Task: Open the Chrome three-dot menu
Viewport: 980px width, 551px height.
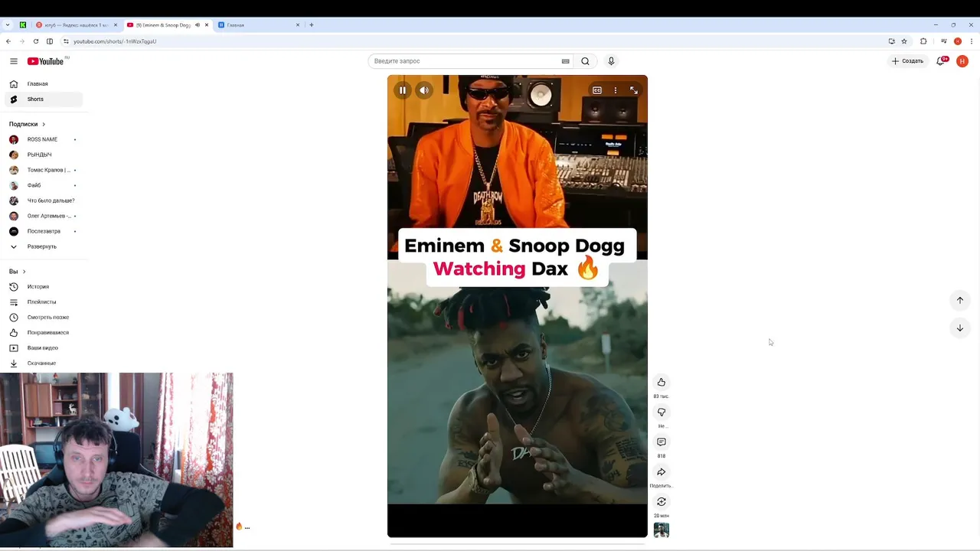Action: [972, 41]
